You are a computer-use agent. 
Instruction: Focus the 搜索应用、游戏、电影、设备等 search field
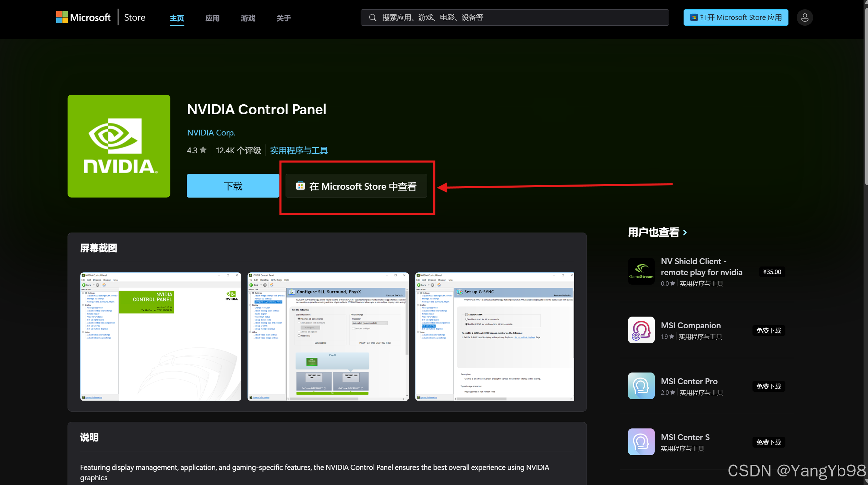pyautogui.click(x=515, y=17)
